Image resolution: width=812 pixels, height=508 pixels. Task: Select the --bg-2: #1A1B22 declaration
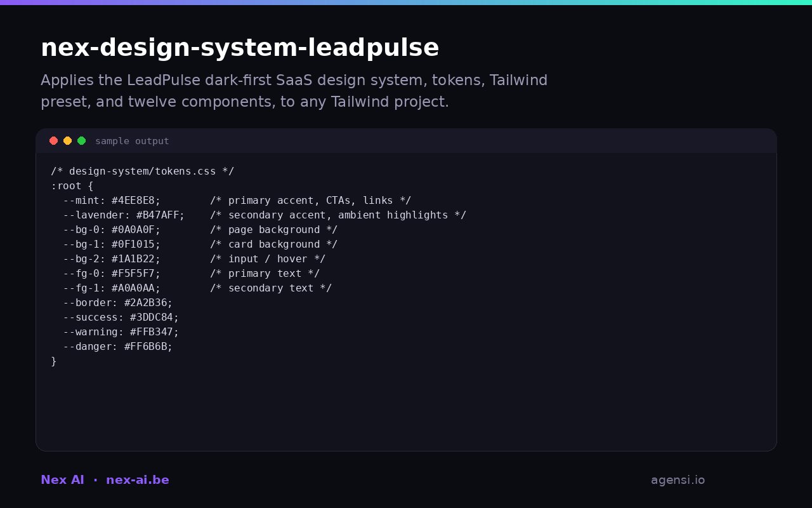[112, 259]
